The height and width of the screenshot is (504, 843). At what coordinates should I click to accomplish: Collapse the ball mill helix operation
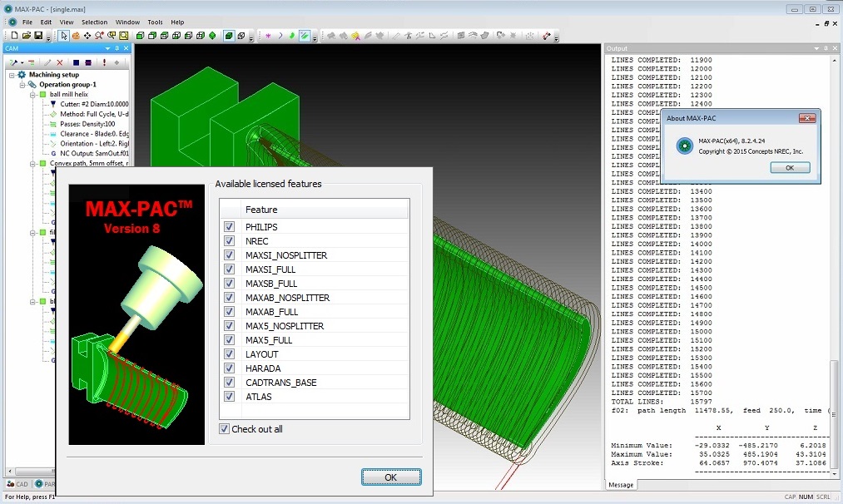[x=32, y=95]
